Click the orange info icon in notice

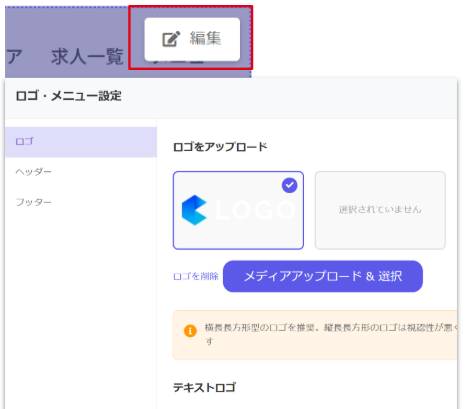click(x=190, y=331)
